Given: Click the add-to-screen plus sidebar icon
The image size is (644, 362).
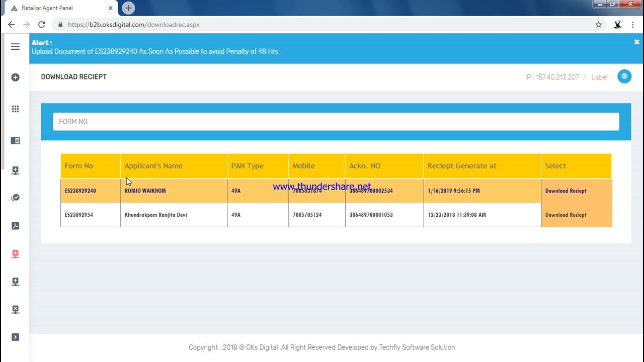Looking at the screenshot, I should coord(15,170).
